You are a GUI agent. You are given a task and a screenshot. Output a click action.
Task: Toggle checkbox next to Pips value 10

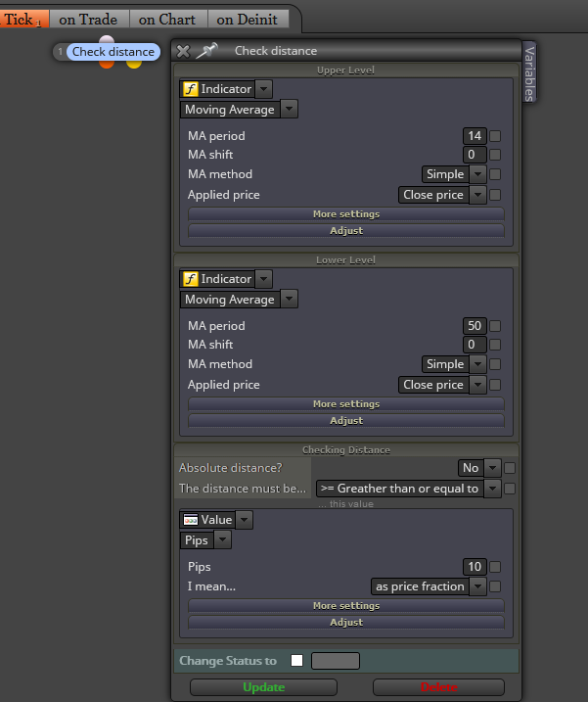coord(495,567)
